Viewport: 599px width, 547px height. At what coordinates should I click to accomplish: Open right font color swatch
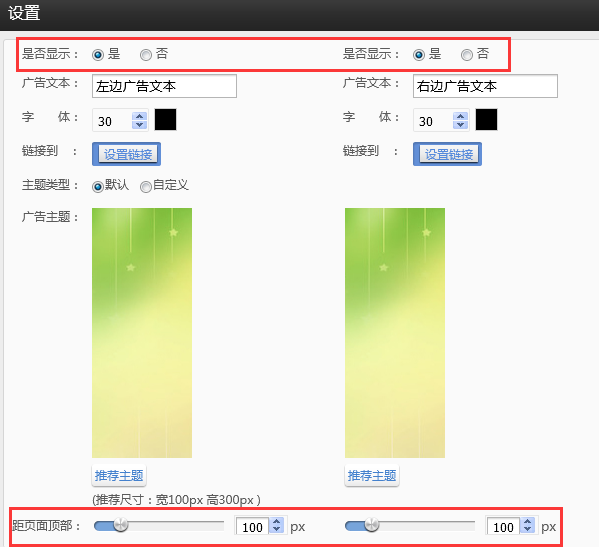point(486,120)
